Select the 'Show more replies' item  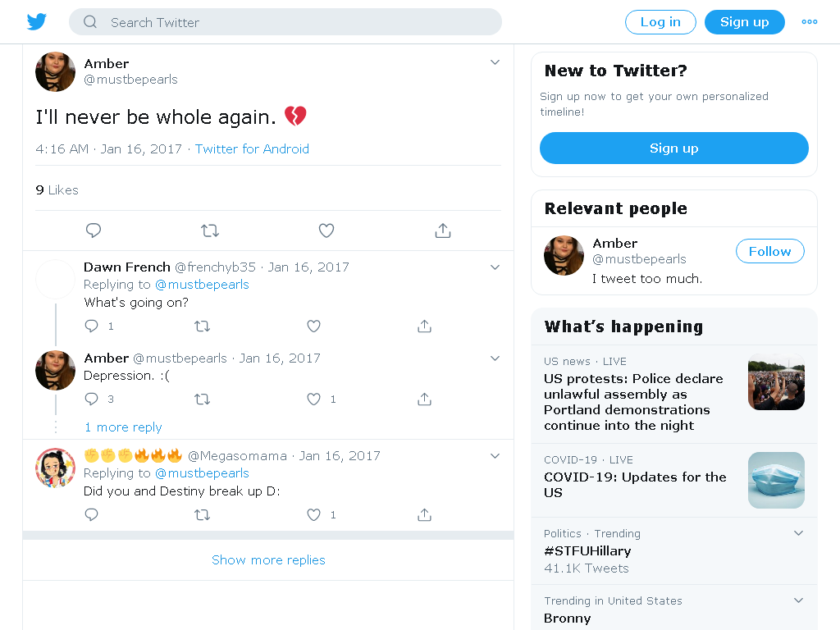coord(268,559)
